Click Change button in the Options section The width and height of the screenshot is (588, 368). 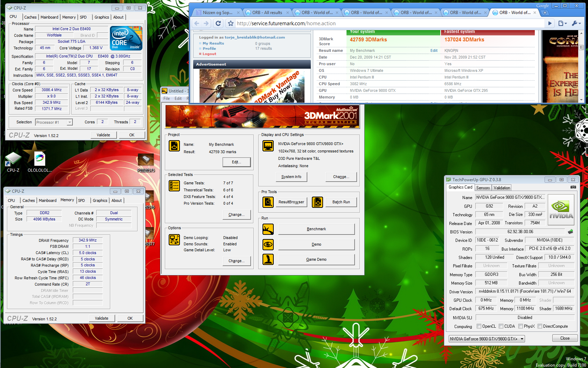click(x=237, y=261)
